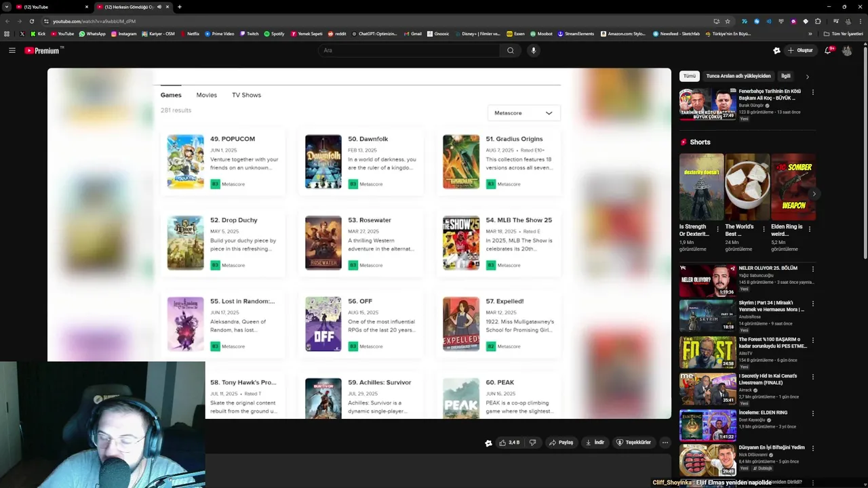Open The Forest video thumbnail
The image size is (868, 488).
pyautogui.click(x=708, y=352)
